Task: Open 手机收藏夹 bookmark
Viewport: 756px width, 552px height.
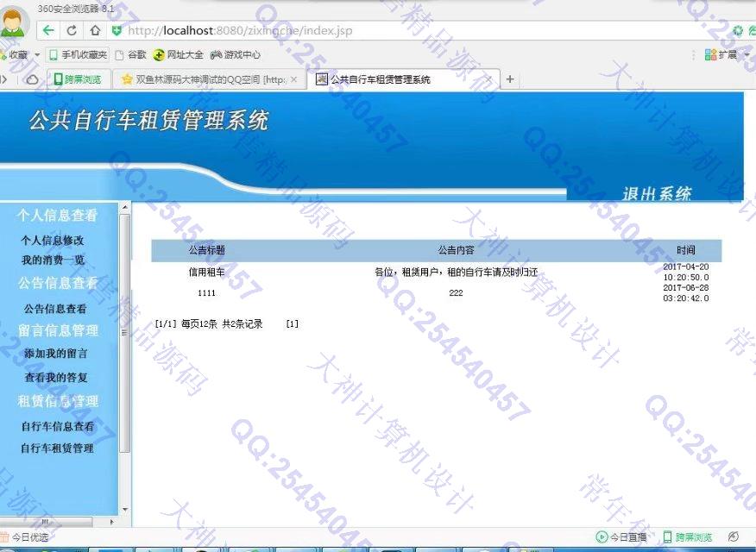Action: (78, 54)
